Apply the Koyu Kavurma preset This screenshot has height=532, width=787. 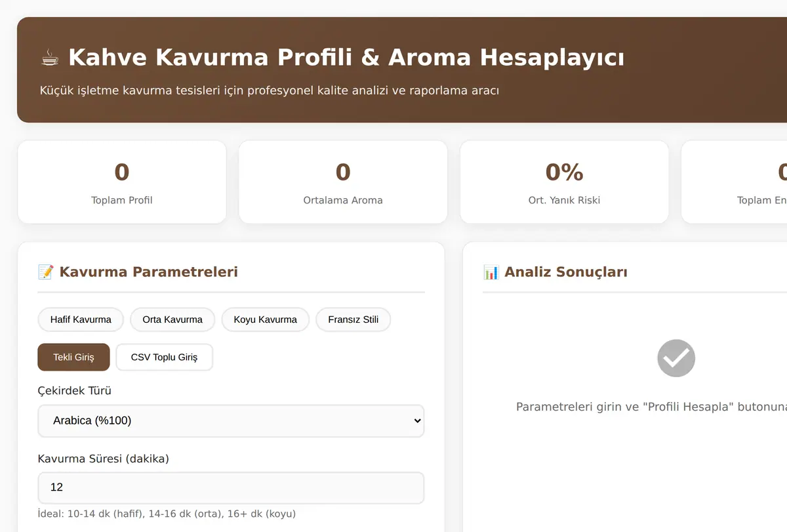click(266, 319)
